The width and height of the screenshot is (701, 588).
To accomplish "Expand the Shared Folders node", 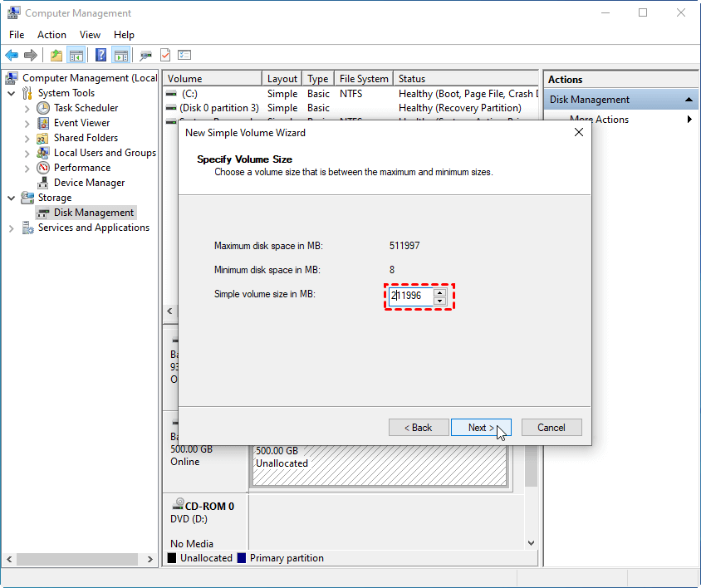I will pyautogui.click(x=27, y=139).
